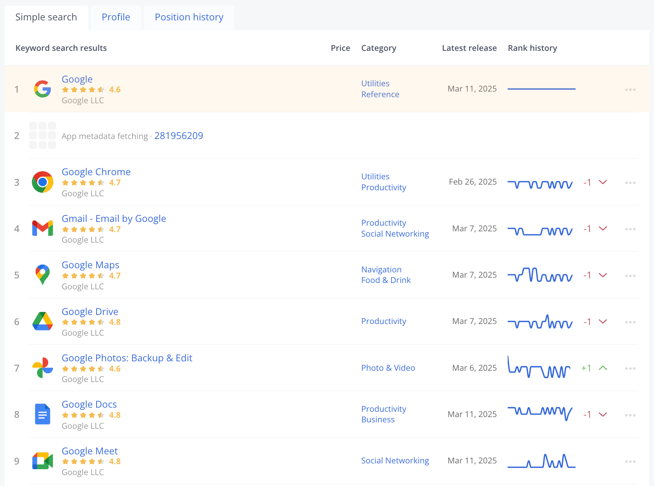This screenshot has height=486, width=654.
Task: Click the Feb 26, 2025 release date
Action: pyautogui.click(x=473, y=182)
